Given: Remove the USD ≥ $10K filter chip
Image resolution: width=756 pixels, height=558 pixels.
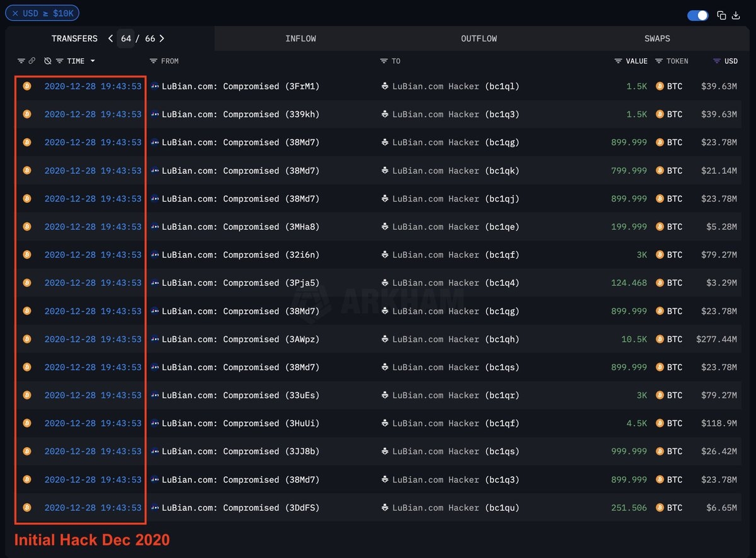Looking at the screenshot, I should (x=15, y=13).
